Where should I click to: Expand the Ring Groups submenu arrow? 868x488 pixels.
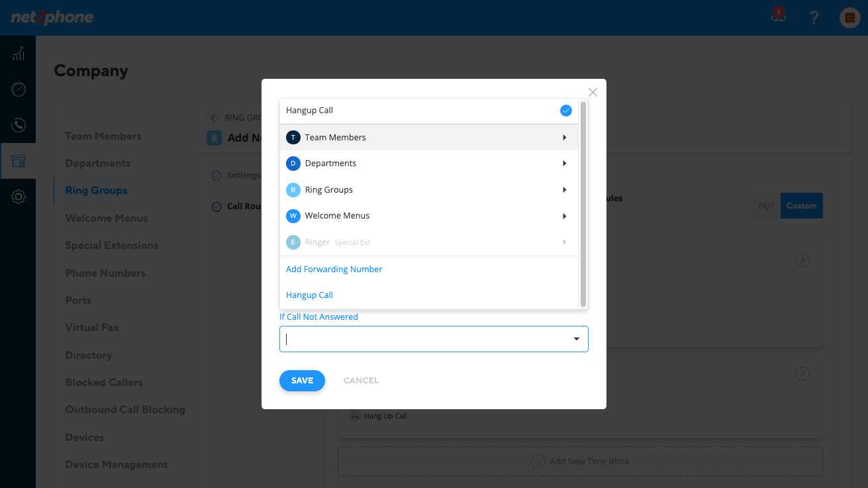564,189
